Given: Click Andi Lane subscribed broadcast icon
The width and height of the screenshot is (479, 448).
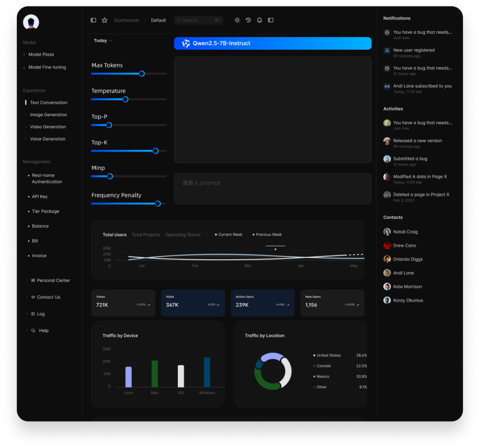Looking at the screenshot, I should click(x=387, y=86).
